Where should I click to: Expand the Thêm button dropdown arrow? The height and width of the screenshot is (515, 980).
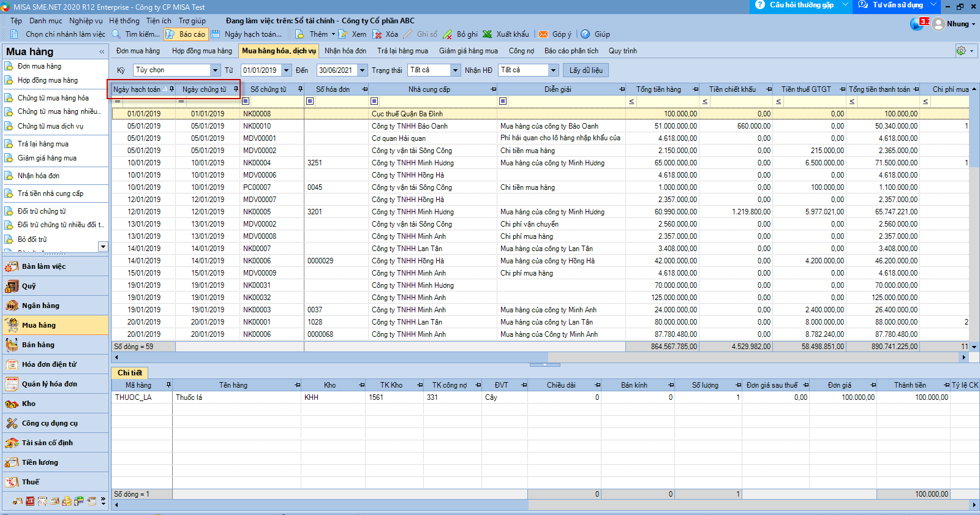(x=333, y=34)
